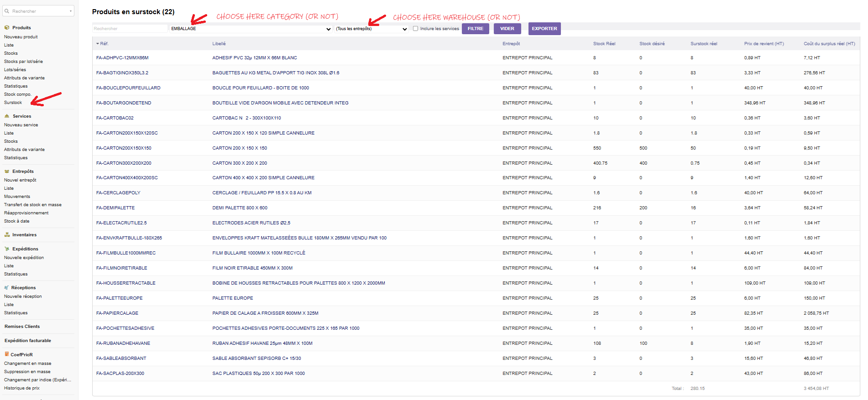Go to Nouveau service
868x400 pixels.
click(21, 125)
